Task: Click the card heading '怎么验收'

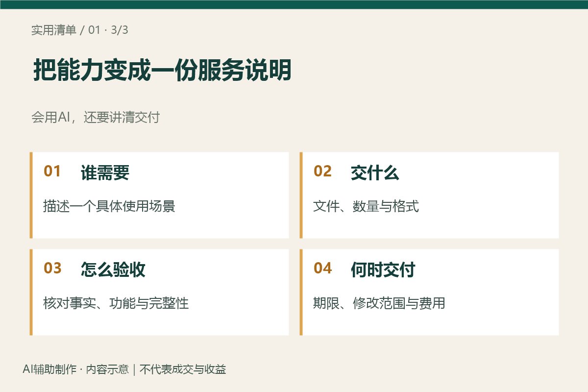Action: pyautogui.click(x=113, y=269)
